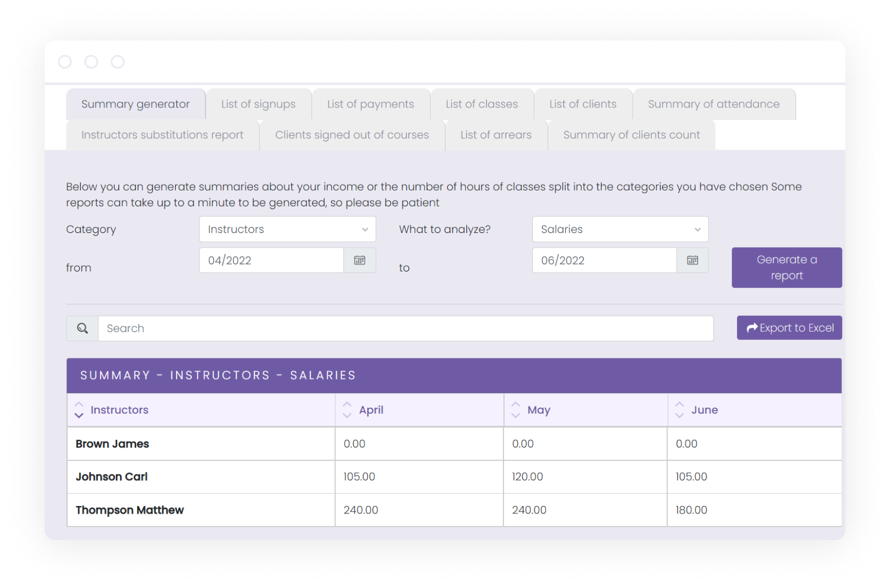Image resolution: width=889 pixels, height=588 pixels.
Task: Select the Clients signed out of courses tab
Action: coord(351,134)
